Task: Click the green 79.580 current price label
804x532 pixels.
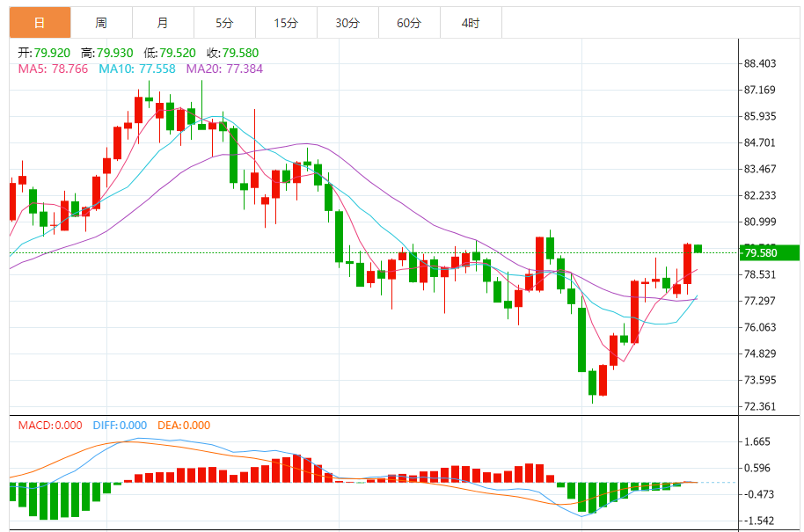Action: click(x=770, y=252)
